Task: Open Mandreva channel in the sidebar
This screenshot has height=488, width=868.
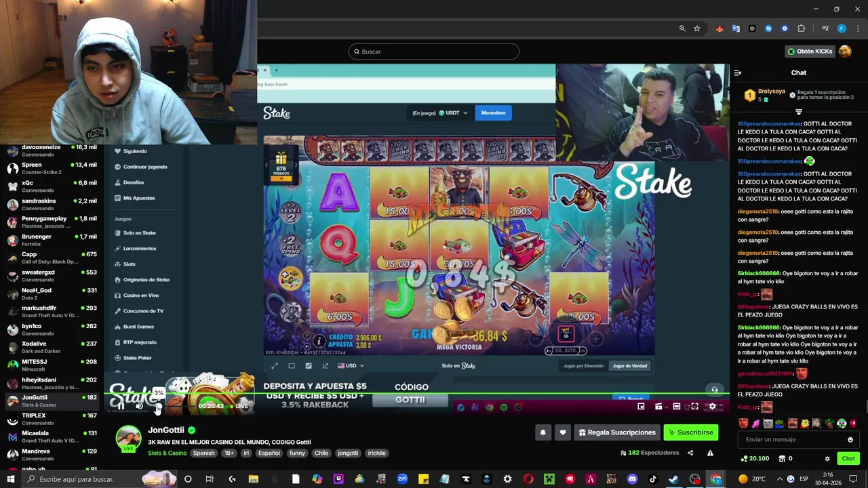Action: pos(52,455)
